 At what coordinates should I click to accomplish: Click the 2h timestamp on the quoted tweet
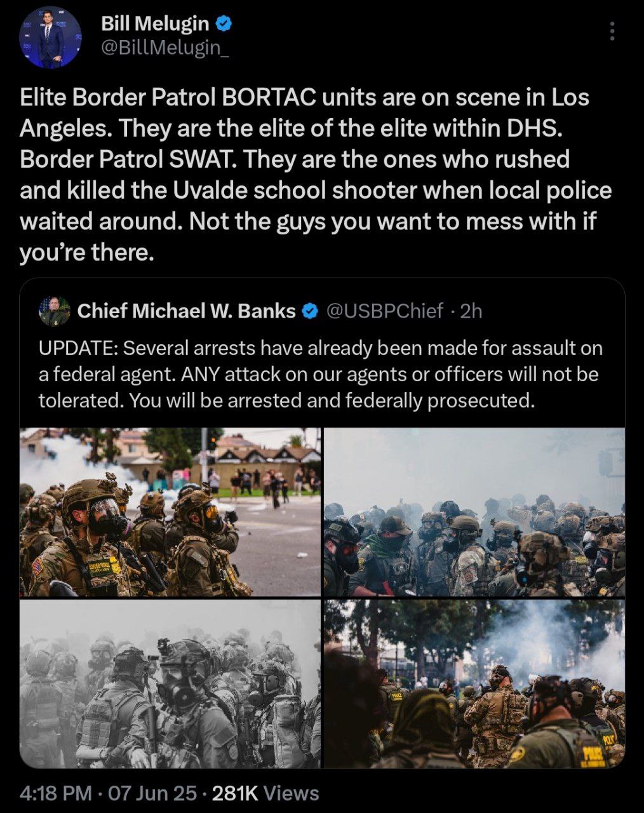(471, 311)
